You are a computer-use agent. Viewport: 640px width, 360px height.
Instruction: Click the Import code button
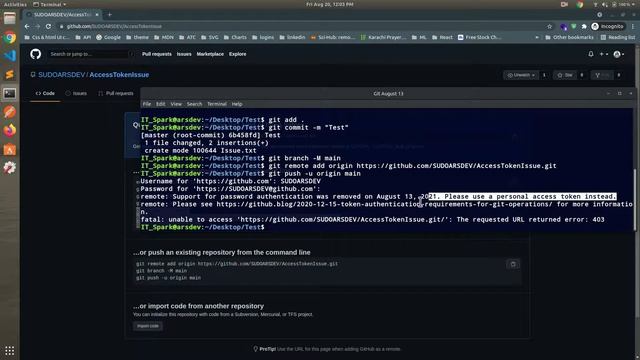click(148, 326)
